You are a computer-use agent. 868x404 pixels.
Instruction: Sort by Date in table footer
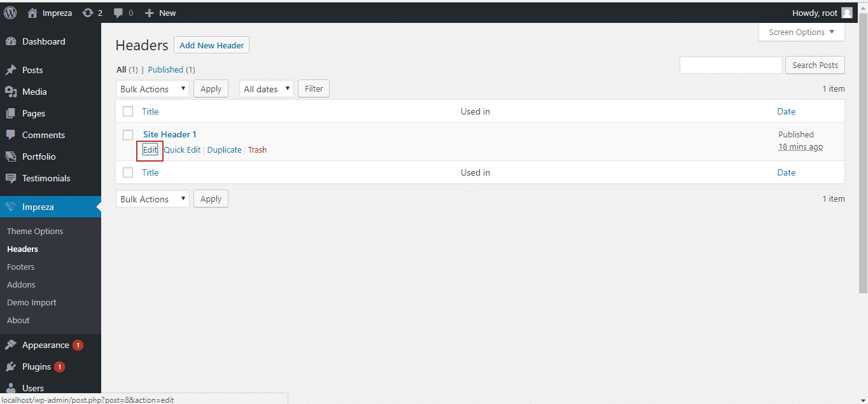(x=787, y=172)
